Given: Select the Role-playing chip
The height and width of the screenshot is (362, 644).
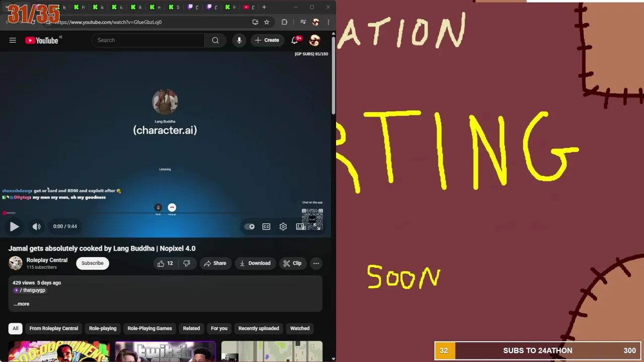Looking at the screenshot, I should 103,329.
